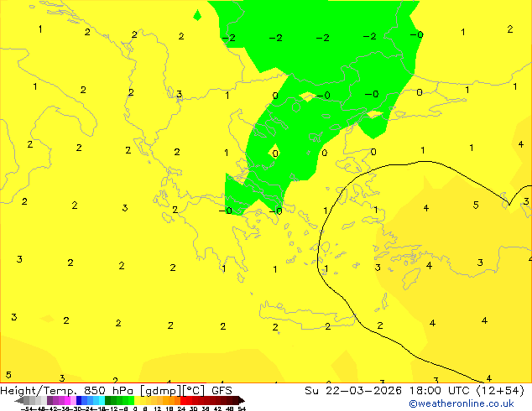The width and height of the screenshot is (532, 411).
Task: Click the "Height/Temp." title text
Action: point(39,391)
